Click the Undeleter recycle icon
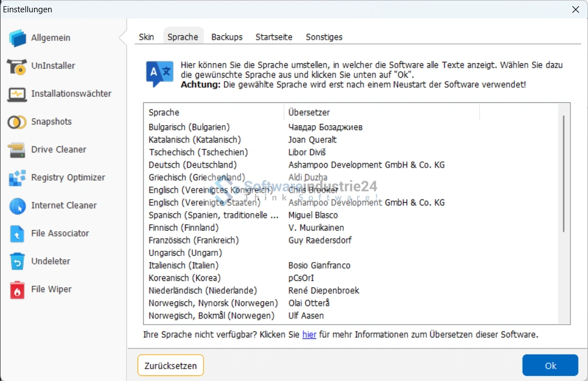This screenshot has width=588, height=381. click(17, 261)
